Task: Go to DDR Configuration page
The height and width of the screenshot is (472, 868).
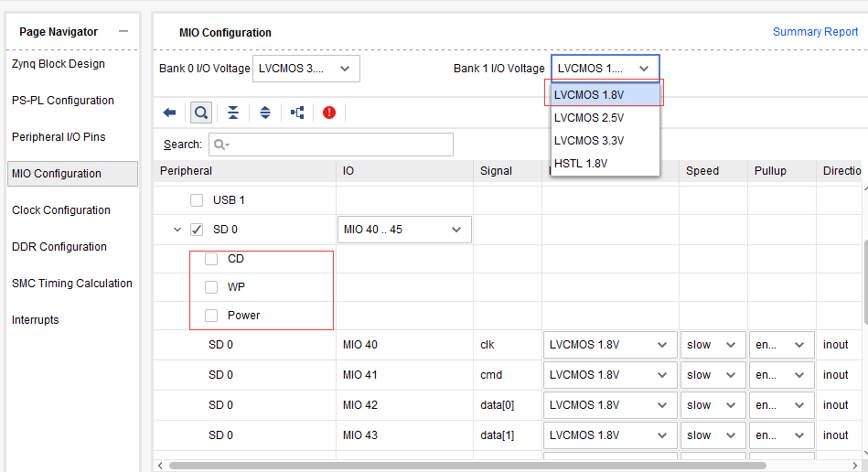Action: (59, 247)
